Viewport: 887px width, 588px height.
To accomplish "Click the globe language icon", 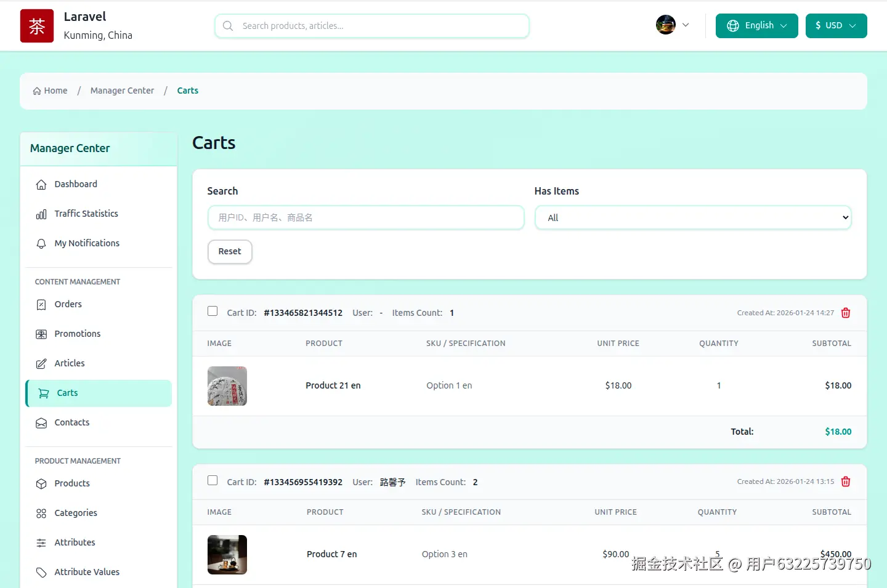I will click(733, 26).
